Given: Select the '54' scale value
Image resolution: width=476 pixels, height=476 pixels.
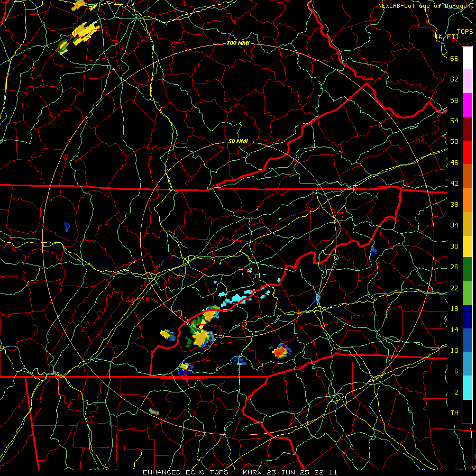Looking at the screenshot, I should (454, 121).
